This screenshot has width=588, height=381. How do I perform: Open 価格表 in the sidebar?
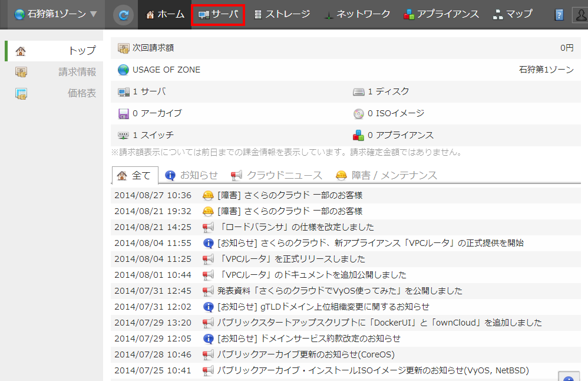[81, 93]
